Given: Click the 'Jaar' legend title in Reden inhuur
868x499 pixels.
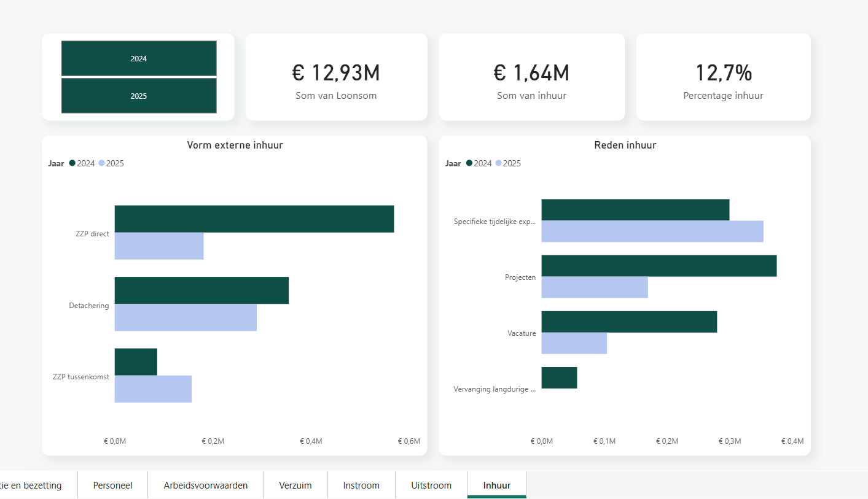Looking at the screenshot, I should click(453, 163).
